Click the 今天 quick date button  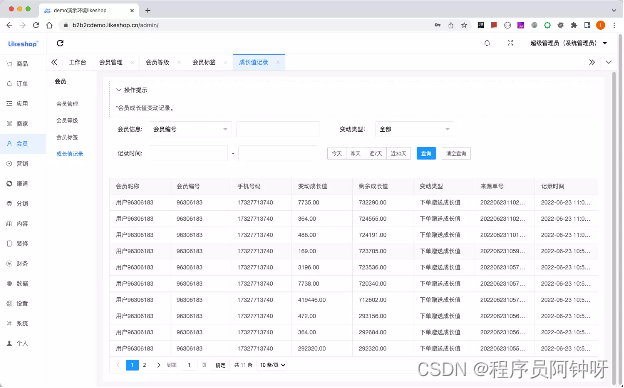(x=337, y=154)
